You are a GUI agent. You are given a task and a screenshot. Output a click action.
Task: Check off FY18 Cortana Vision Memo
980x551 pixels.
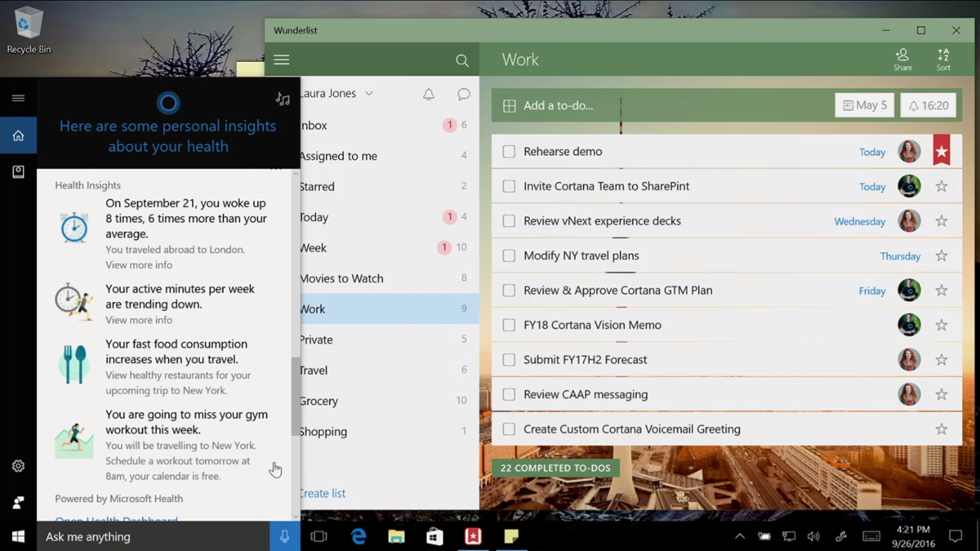[509, 325]
